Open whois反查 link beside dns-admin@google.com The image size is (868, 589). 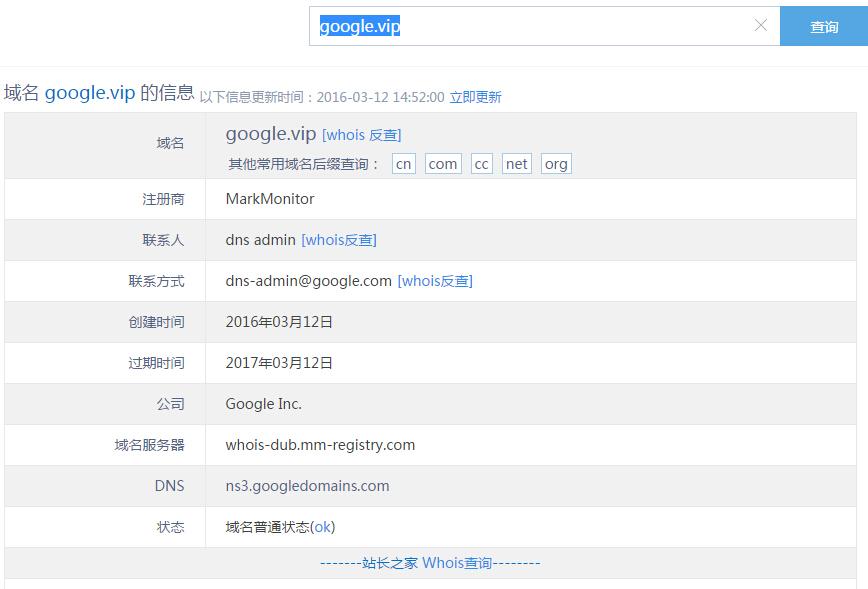pos(435,281)
